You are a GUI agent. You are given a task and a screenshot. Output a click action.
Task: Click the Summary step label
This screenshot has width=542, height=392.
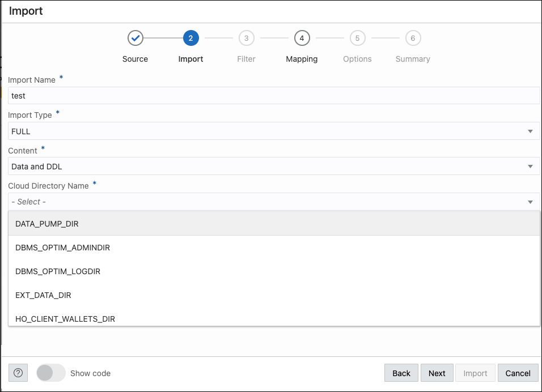(413, 59)
